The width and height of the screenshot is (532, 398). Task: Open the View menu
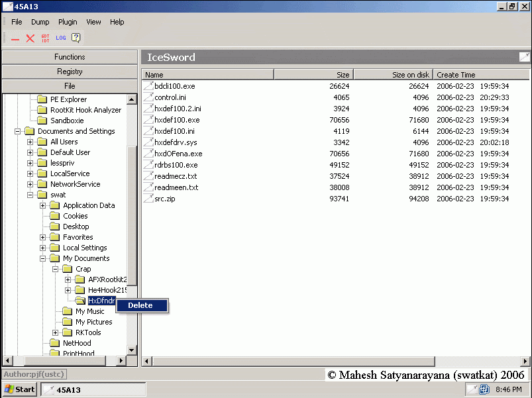point(93,22)
